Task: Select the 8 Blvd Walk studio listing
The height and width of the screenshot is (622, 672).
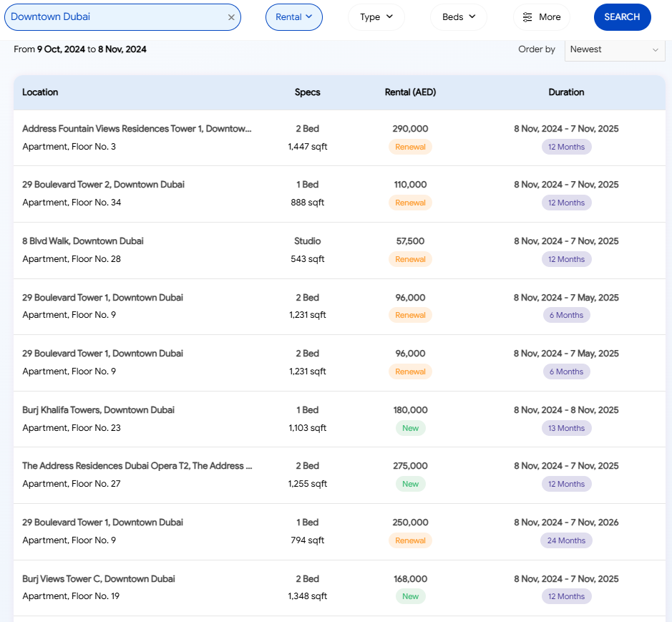Action: tap(83, 241)
